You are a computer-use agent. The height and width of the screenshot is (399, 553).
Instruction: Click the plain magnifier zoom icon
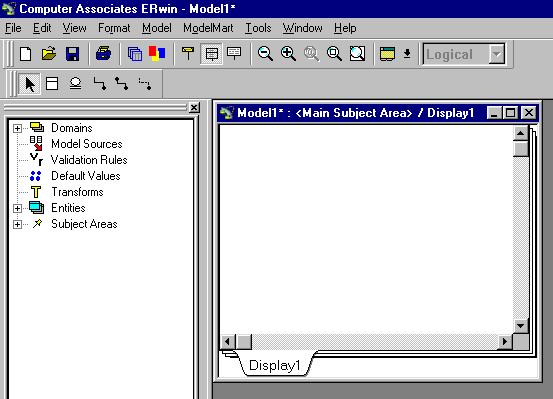click(334, 54)
